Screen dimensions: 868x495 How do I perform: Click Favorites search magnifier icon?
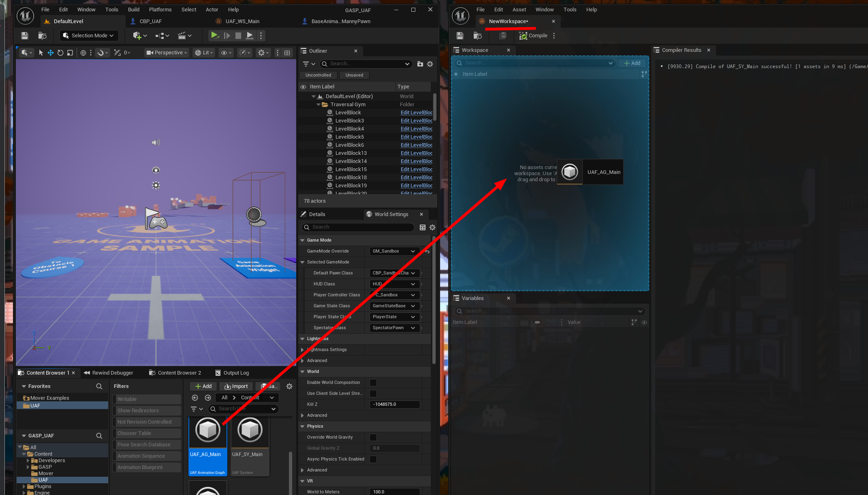pos(99,386)
